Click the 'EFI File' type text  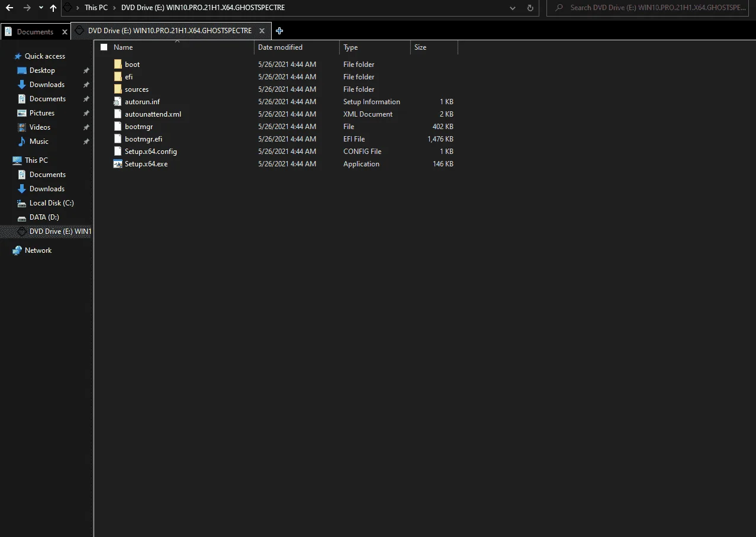pyautogui.click(x=354, y=139)
